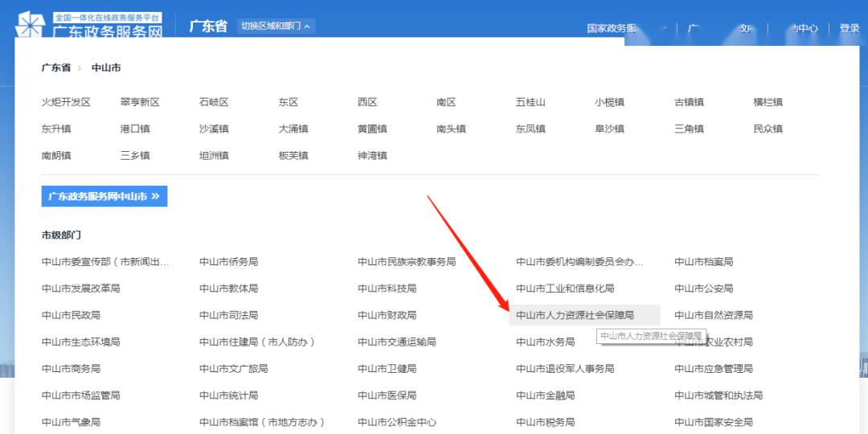Image resolution: width=868 pixels, height=434 pixels.
Task: Open 中山市侨务局 department
Action: pyautogui.click(x=228, y=262)
